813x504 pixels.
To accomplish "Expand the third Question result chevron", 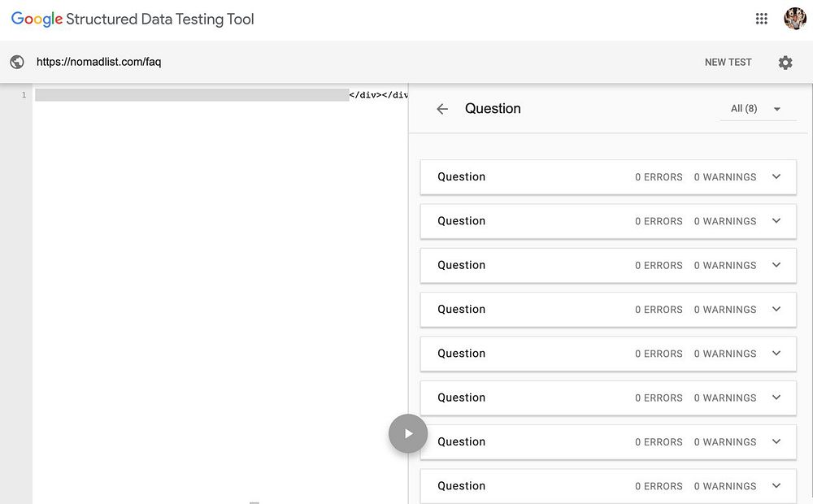I will point(776,265).
